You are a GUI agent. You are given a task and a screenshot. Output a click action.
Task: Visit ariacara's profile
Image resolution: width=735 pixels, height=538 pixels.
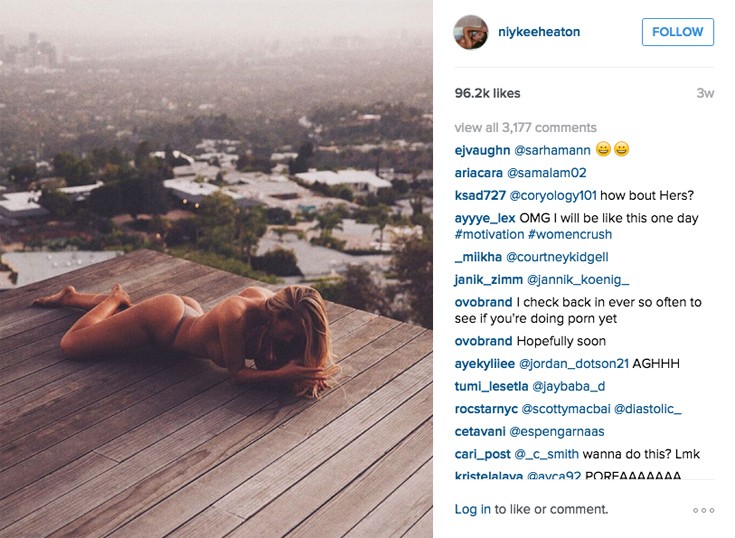(x=478, y=173)
